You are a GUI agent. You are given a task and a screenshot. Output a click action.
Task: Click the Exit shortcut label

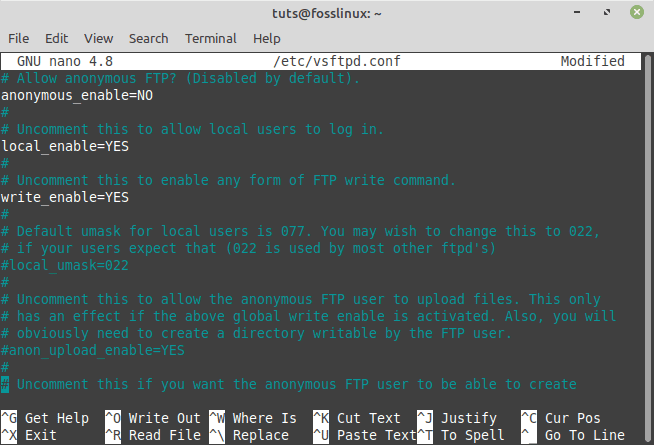coord(41,435)
